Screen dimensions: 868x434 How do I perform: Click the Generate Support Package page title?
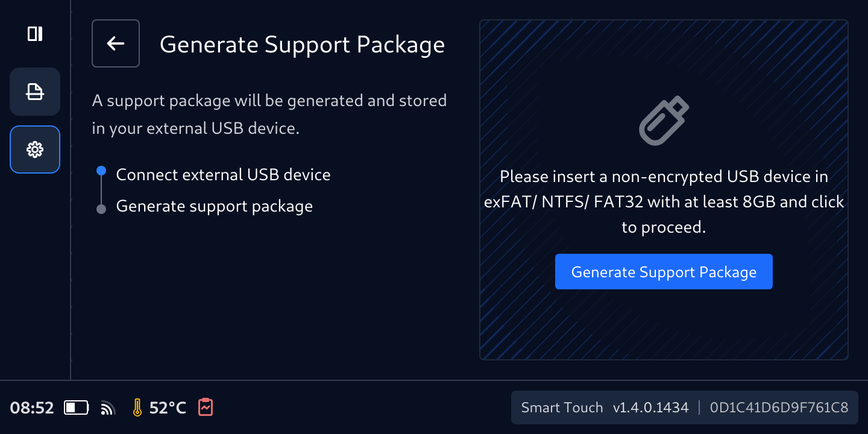click(x=302, y=45)
